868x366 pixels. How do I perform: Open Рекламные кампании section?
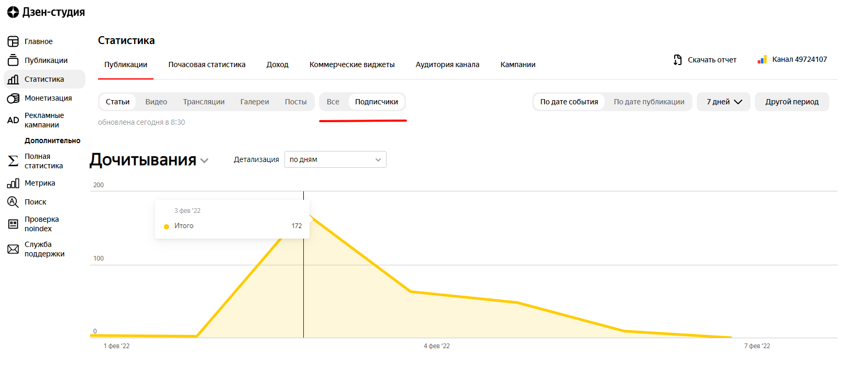pos(44,120)
